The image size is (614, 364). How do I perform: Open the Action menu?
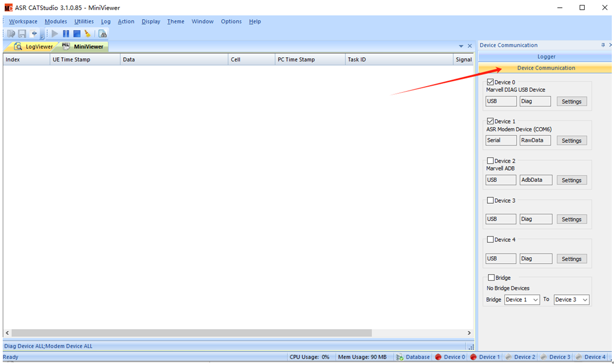[x=126, y=22]
